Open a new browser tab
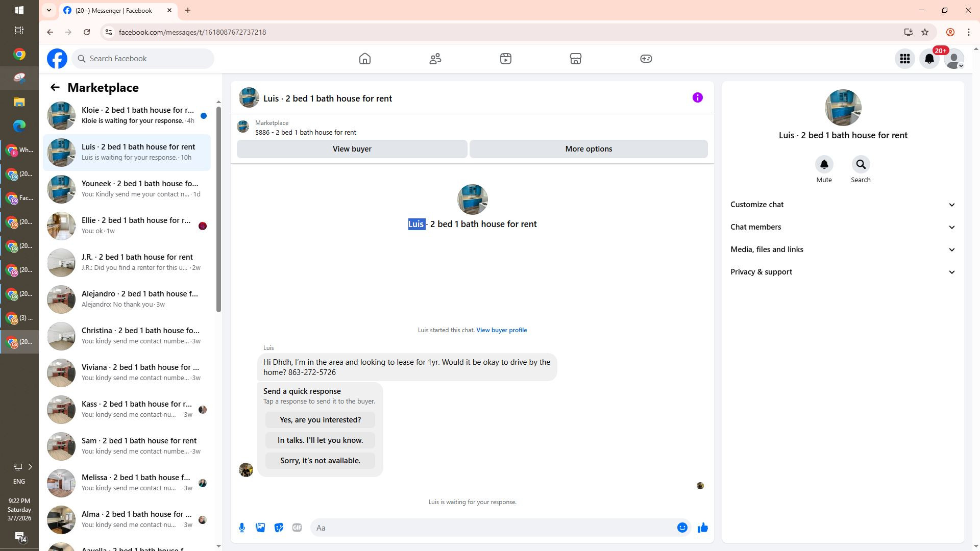980x551 pixels. 188,10
